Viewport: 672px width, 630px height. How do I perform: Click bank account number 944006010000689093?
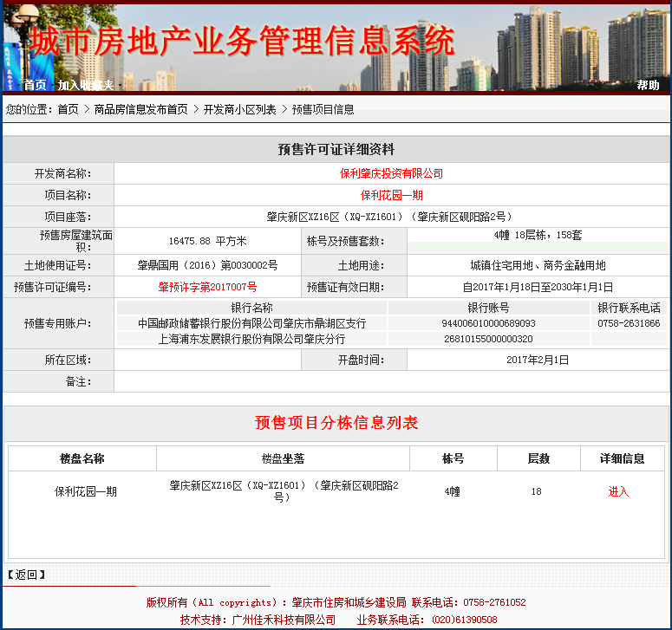pos(488,323)
